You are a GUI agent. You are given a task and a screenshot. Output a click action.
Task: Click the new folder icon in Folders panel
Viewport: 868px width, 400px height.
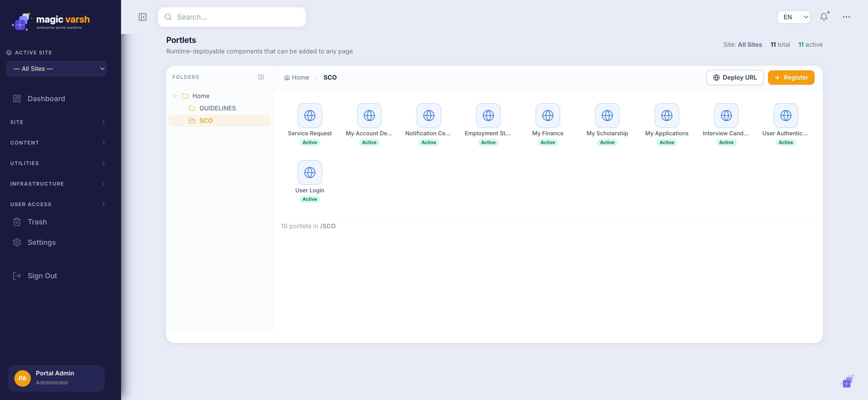click(261, 77)
